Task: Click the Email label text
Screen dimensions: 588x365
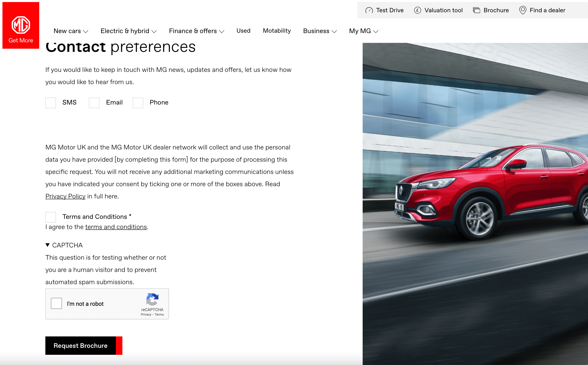Action: point(114,103)
